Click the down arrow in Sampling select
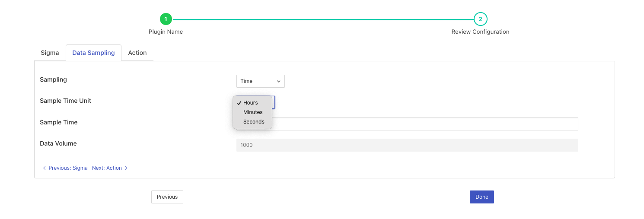The image size is (644, 219). pos(279,81)
